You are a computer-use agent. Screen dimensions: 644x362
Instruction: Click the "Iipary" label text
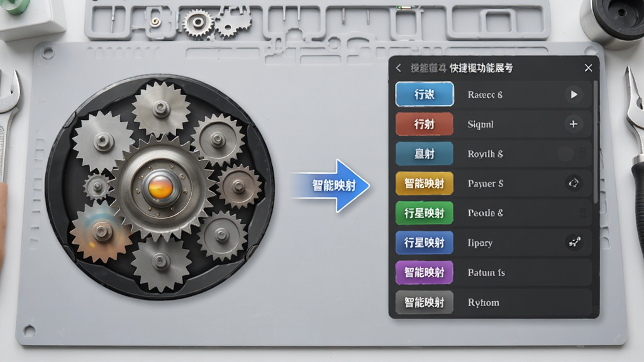coord(480,243)
